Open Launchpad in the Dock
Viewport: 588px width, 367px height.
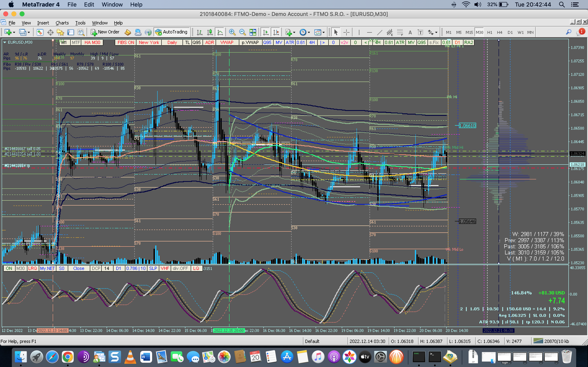pyautogui.click(x=37, y=357)
